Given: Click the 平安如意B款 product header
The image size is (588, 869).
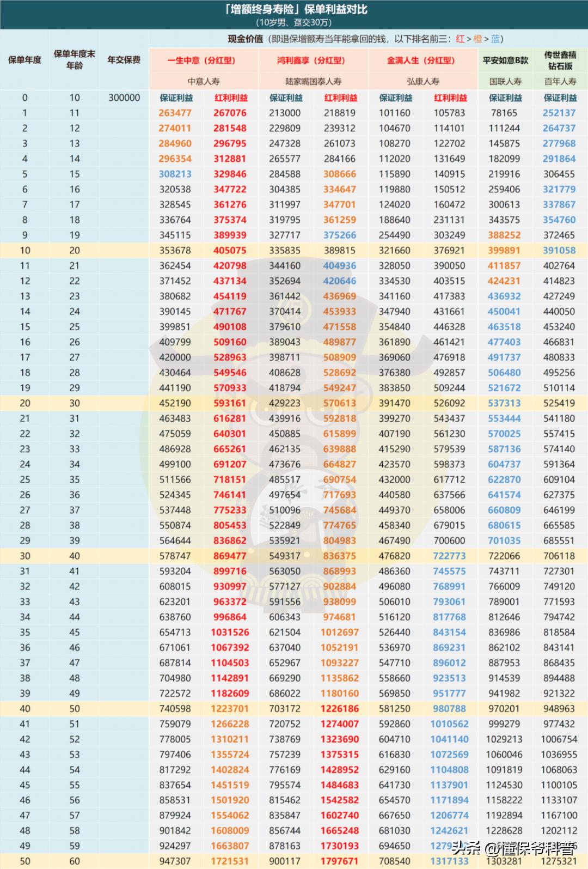Looking at the screenshot, I should pyautogui.click(x=505, y=60).
